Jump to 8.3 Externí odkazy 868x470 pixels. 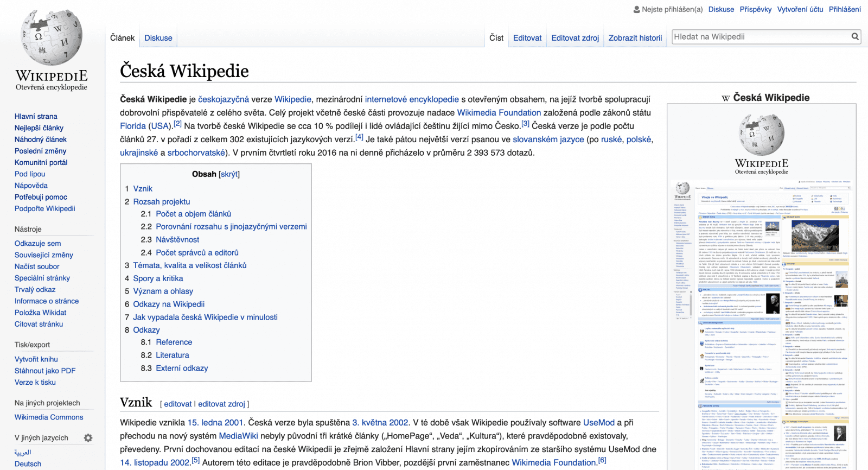(182, 368)
